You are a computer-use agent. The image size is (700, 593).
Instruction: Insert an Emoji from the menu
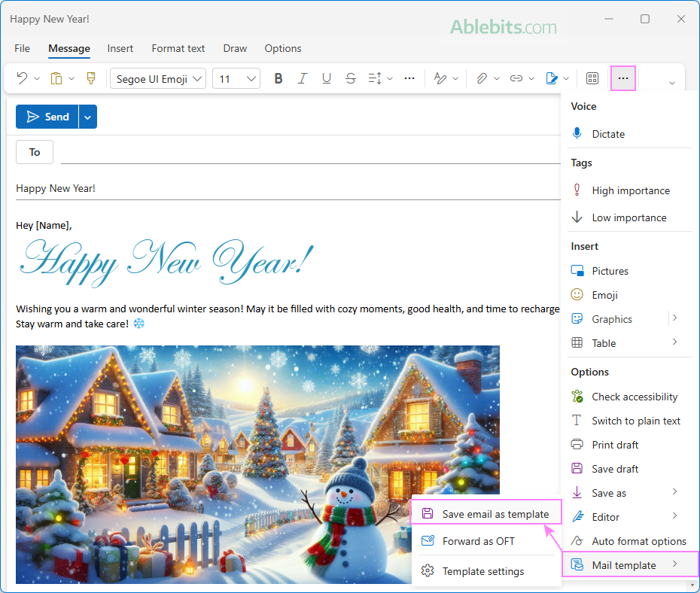604,295
